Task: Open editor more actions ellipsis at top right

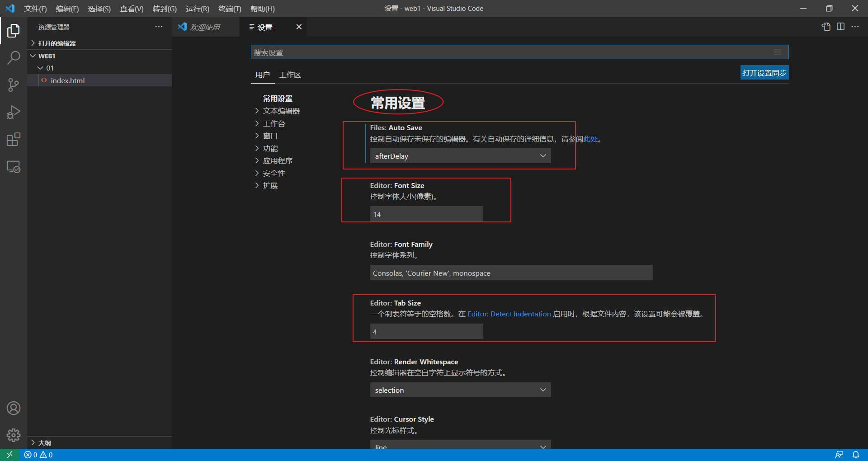Action: 855,27
